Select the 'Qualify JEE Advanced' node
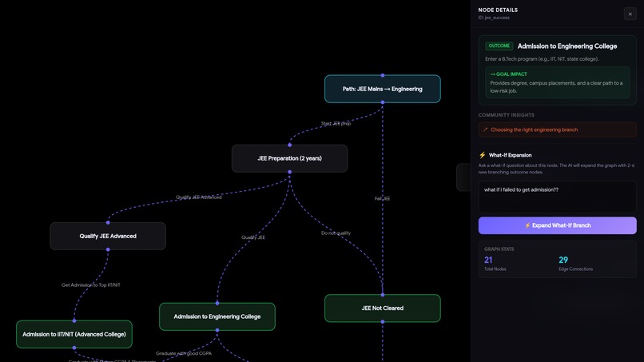 tap(108, 237)
